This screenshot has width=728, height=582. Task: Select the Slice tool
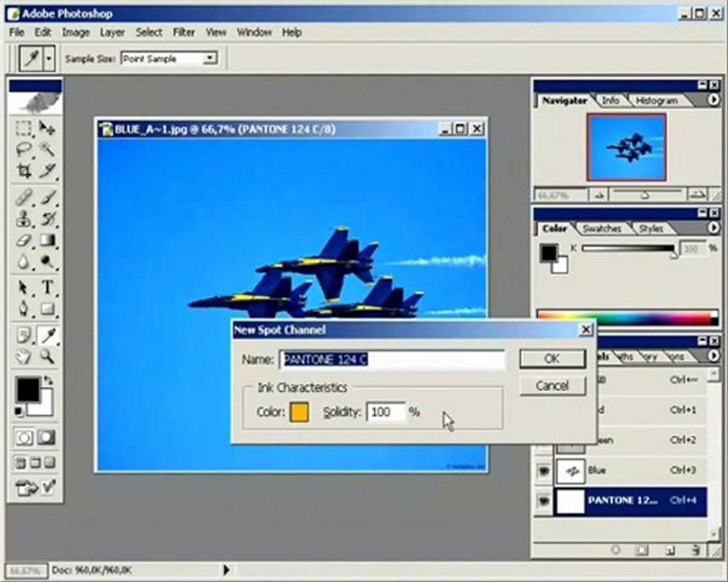click(48, 171)
